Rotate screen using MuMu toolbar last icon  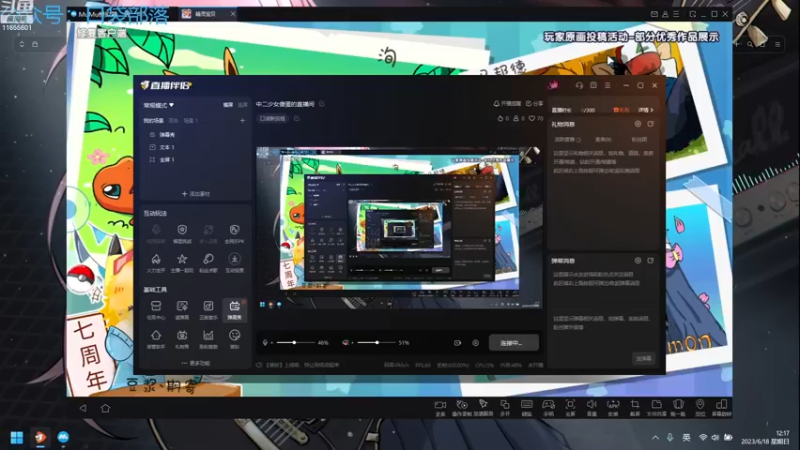721,408
